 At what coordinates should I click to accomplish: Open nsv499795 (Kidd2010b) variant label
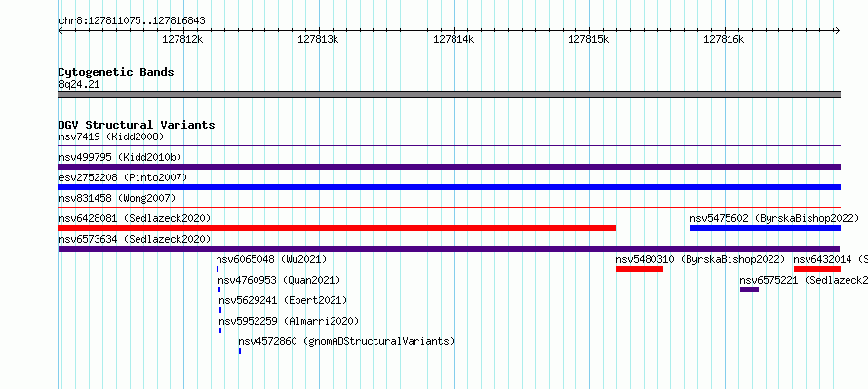[x=120, y=157]
